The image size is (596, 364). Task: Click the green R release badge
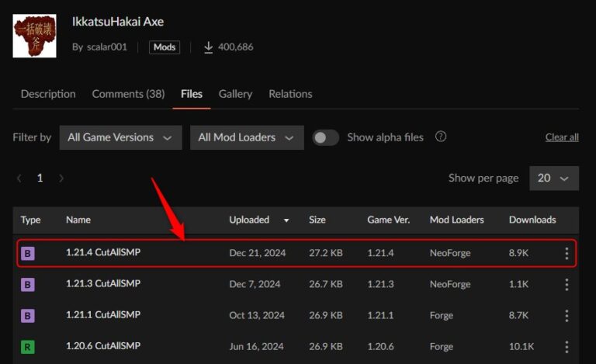27,347
